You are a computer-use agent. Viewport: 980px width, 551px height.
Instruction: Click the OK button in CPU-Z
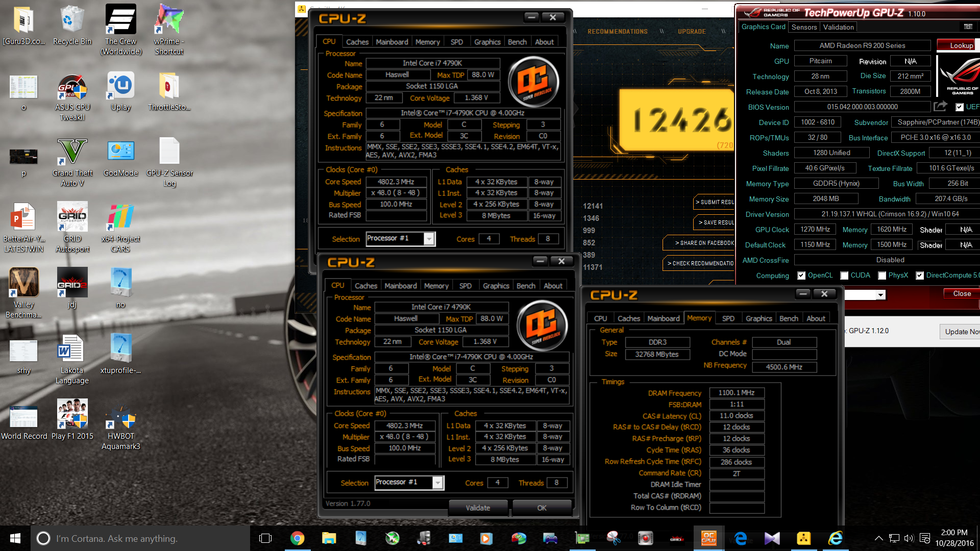pos(542,508)
